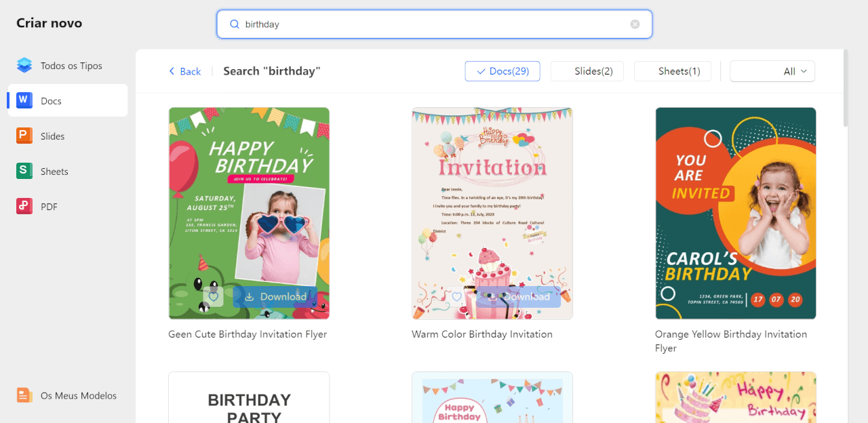Click the Docs W icon in sidebar

[24, 101]
